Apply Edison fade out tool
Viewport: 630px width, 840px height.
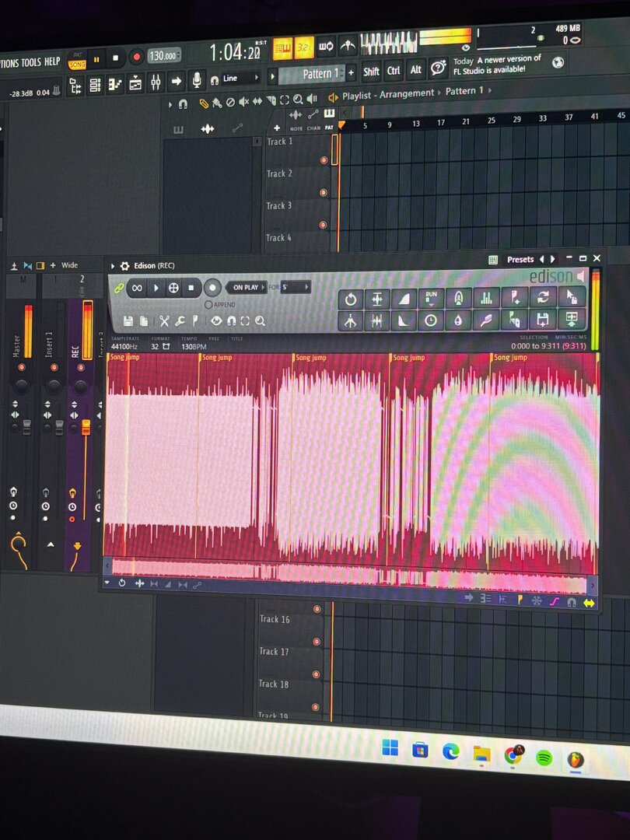tap(404, 321)
